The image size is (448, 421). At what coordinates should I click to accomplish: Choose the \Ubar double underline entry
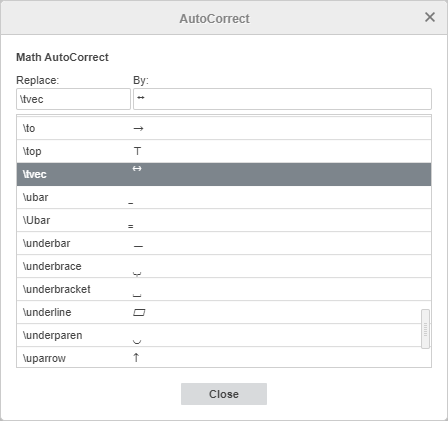click(x=224, y=220)
